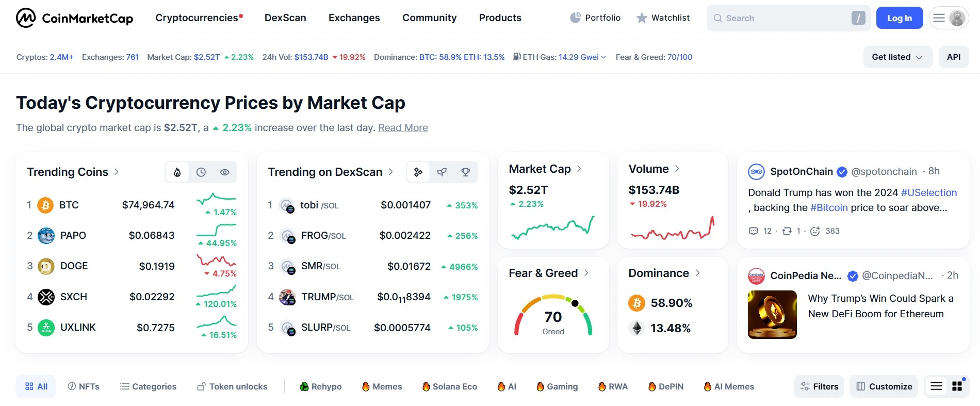The image size is (980, 406).
Task: Open the Exchanges menu
Action: 354,18
